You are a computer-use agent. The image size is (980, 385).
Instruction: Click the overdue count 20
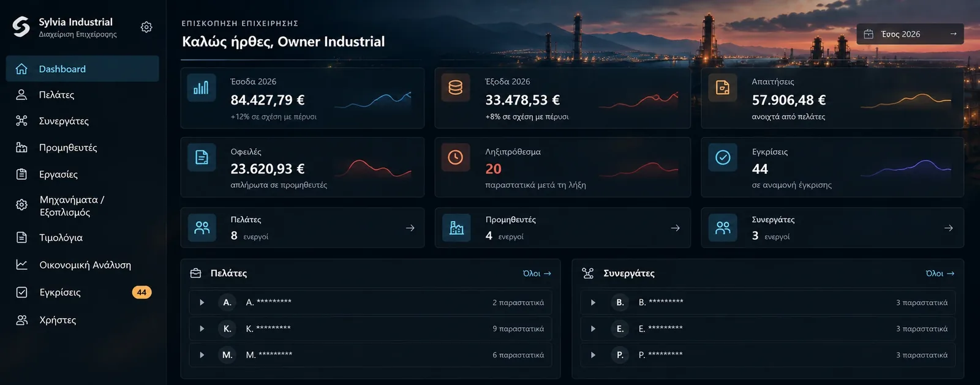(493, 168)
